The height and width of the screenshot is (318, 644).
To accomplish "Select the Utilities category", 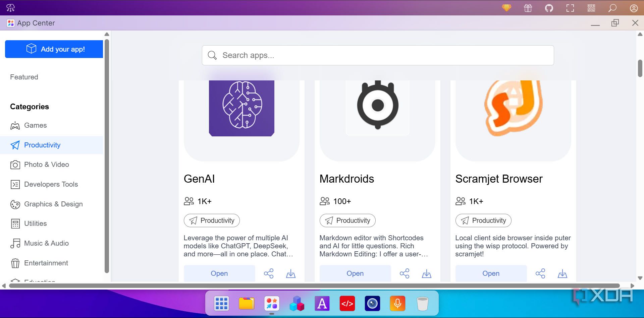I will coord(52,224).
